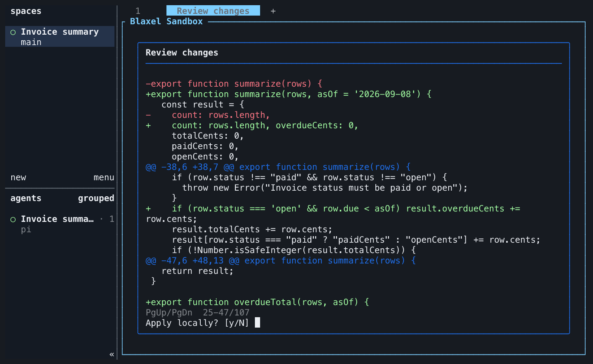Switch to tab 1
Screen dimensions: 593x364
click(x=138, y=11)
